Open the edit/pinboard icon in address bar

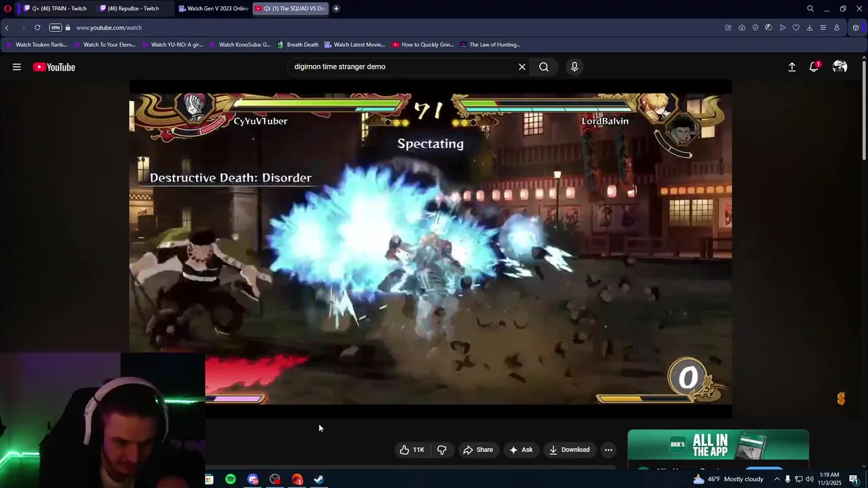pos(728,28)
